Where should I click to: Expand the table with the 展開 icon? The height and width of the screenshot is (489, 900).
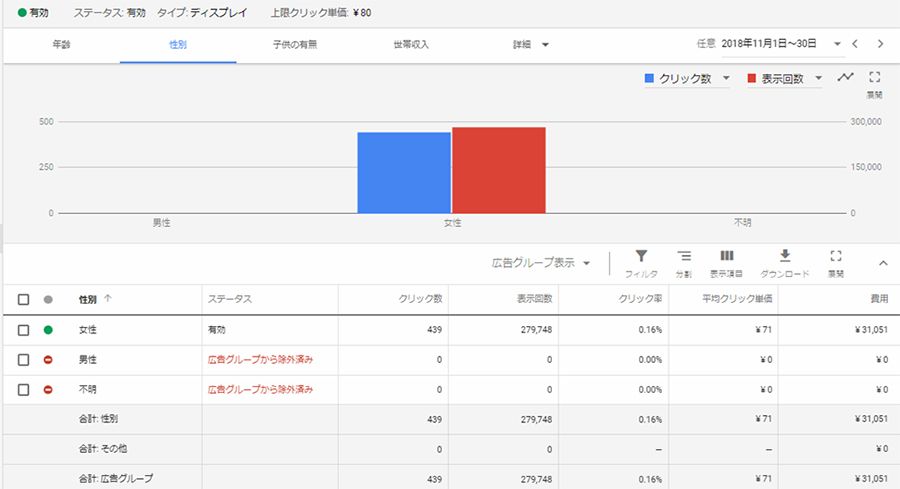pyautogui.click(x=836, y=256)
